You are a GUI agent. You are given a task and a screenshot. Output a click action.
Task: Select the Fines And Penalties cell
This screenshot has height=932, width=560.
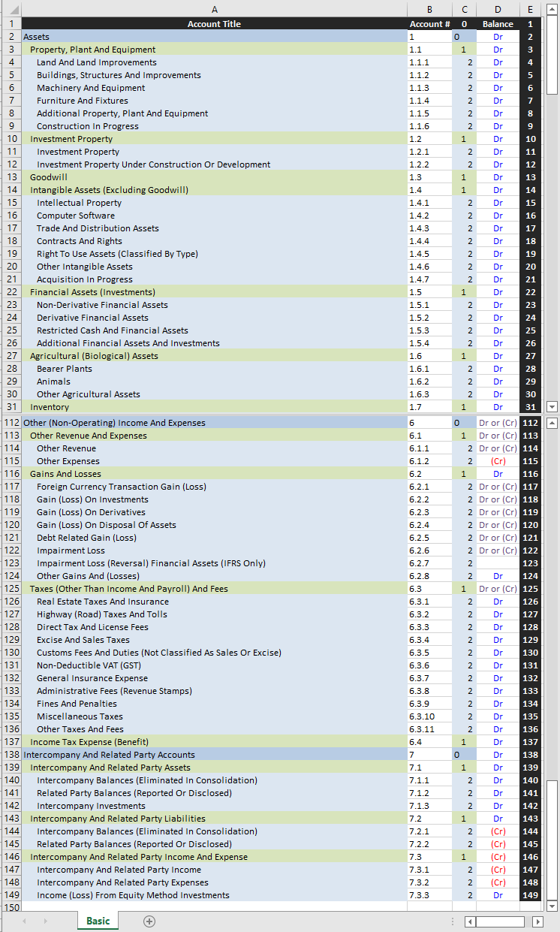215,704
